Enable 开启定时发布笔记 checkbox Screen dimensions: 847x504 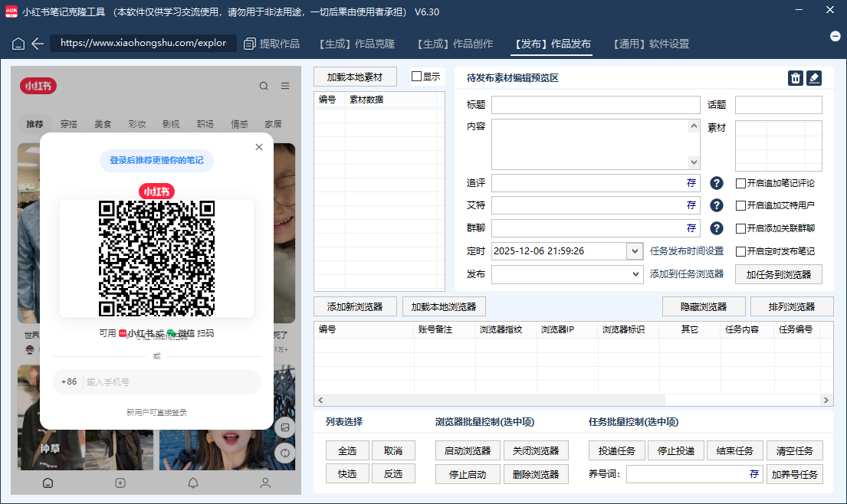(740, 251)
